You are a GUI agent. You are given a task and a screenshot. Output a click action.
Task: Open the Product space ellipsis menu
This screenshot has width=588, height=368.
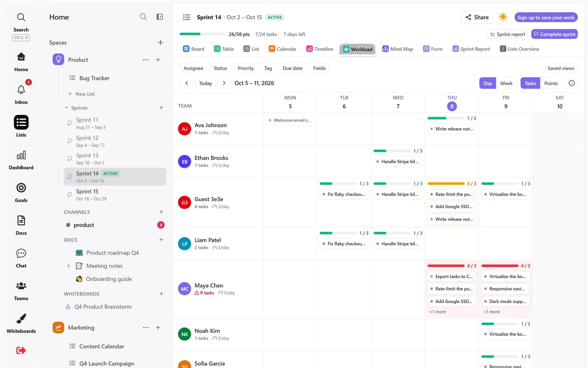(146, 60)
